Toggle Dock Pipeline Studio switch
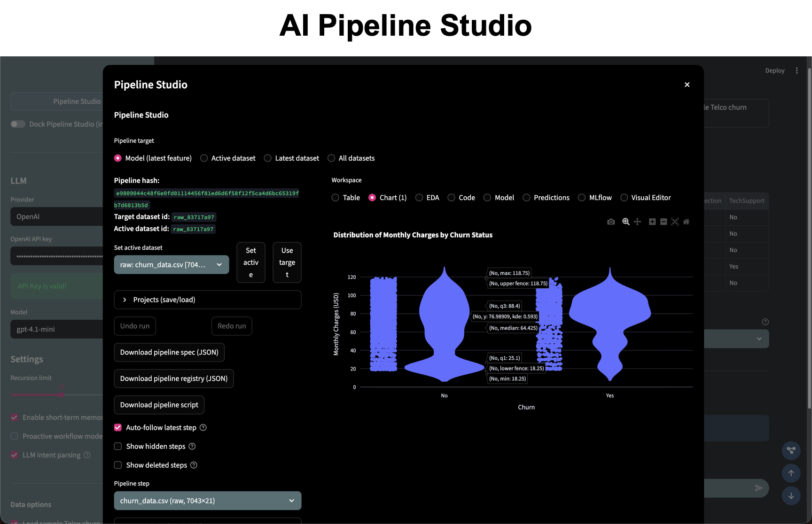The image size is (812, 524). (18, 124)
